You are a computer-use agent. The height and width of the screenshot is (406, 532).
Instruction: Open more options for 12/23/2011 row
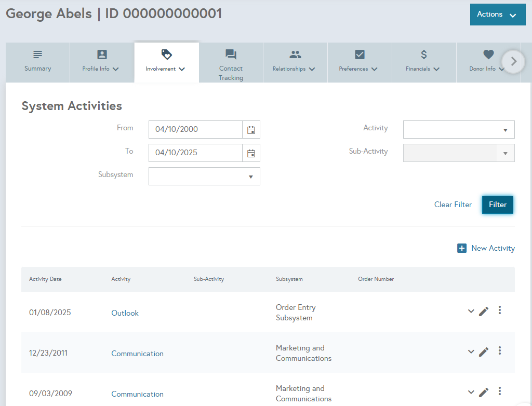(x=499, y=351)
